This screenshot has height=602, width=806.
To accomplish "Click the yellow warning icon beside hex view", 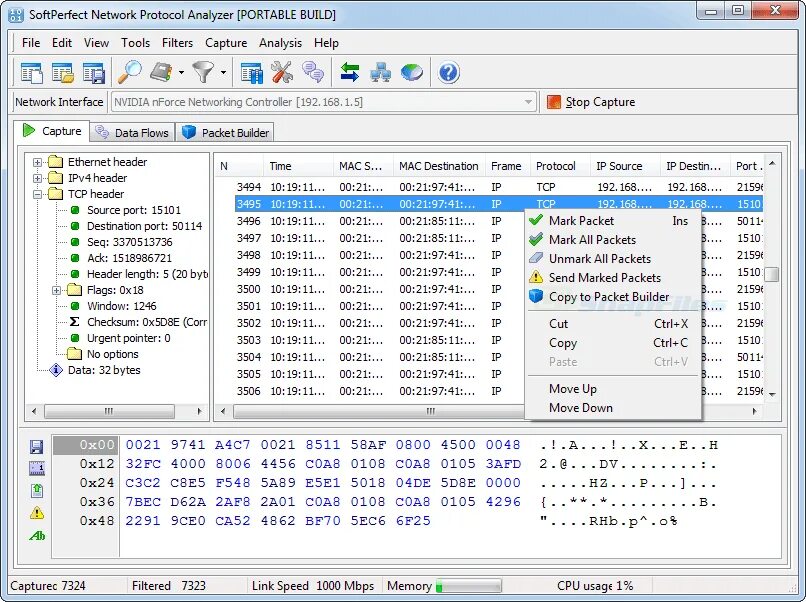I will coord(37,513).
